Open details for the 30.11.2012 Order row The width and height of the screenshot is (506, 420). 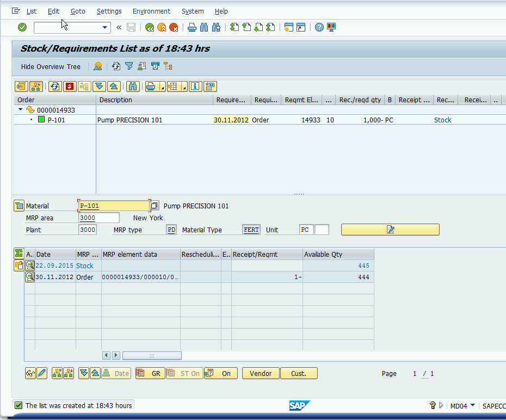[x=30, y=277]
